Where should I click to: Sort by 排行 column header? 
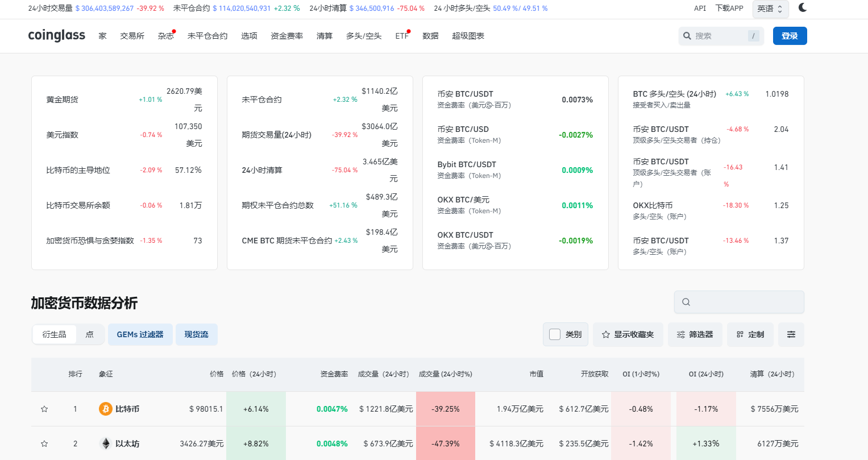76,374
